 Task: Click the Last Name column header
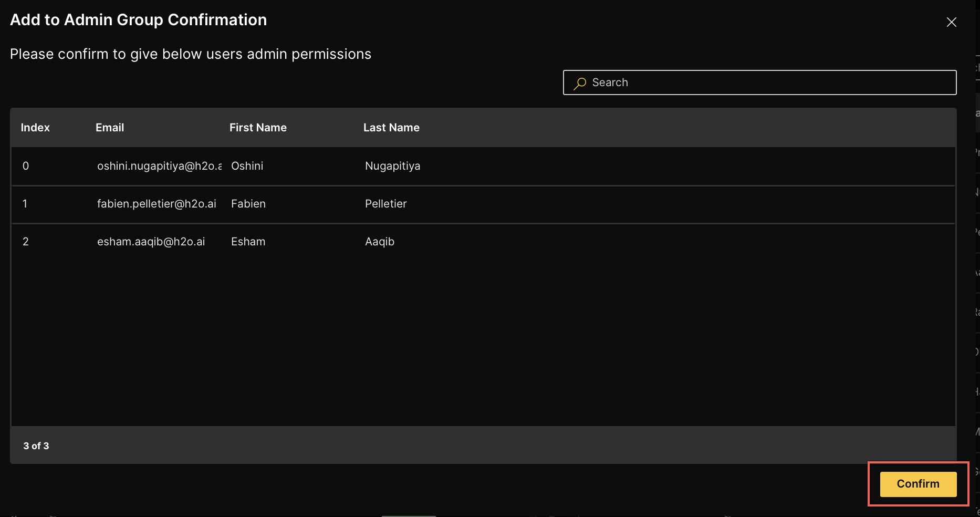tap(391, 127)
